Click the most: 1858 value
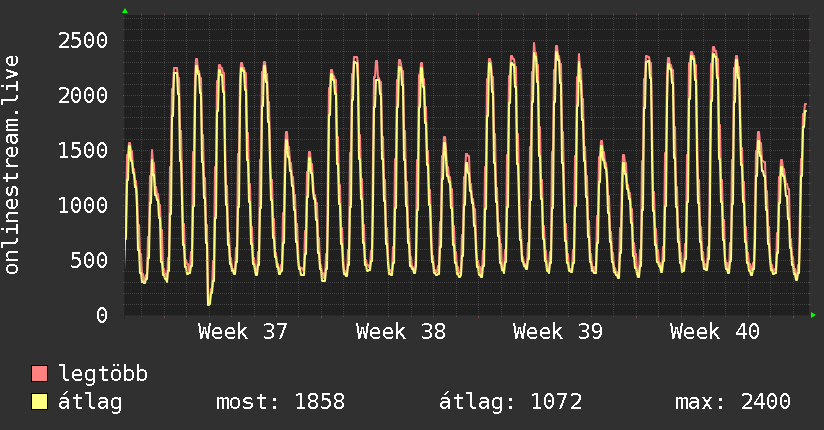 (x=281, y=402)
